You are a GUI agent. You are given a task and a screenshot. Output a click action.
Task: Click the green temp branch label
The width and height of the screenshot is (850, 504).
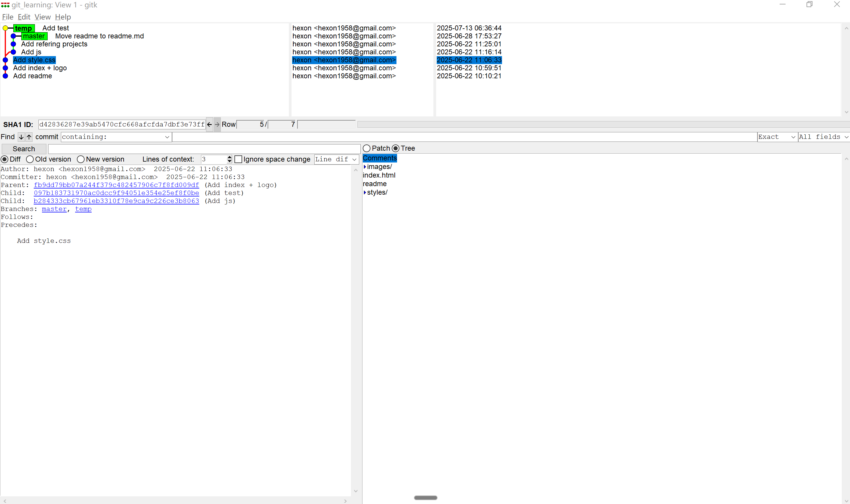tap(23, 28)
